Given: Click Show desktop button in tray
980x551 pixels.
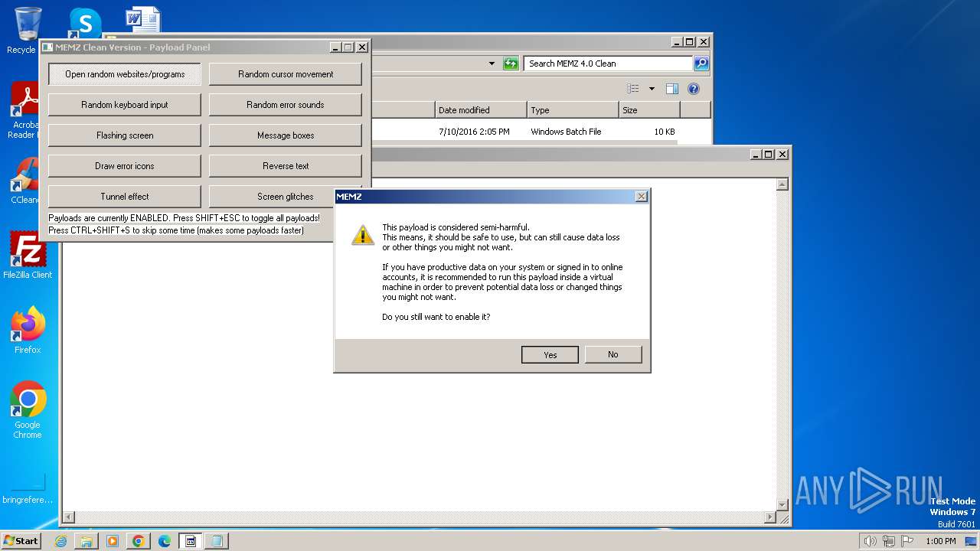Looking at the screenshot, I should pos(972,541).
